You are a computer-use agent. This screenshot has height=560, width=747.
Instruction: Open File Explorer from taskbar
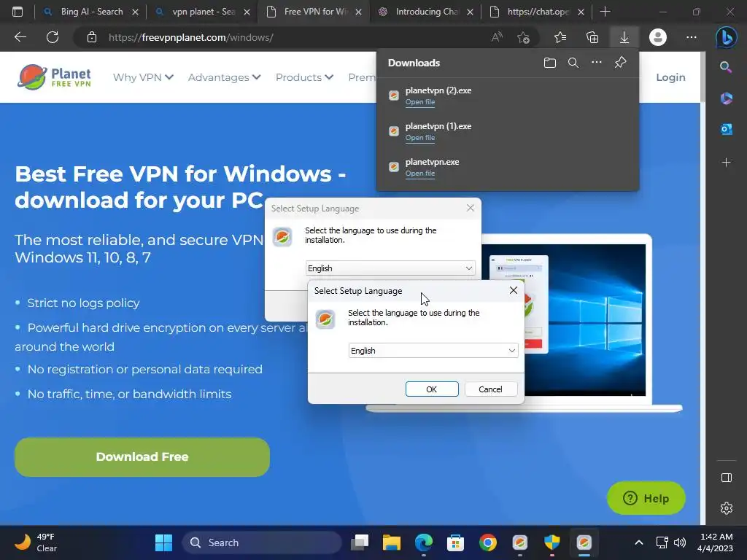(392, 542)
